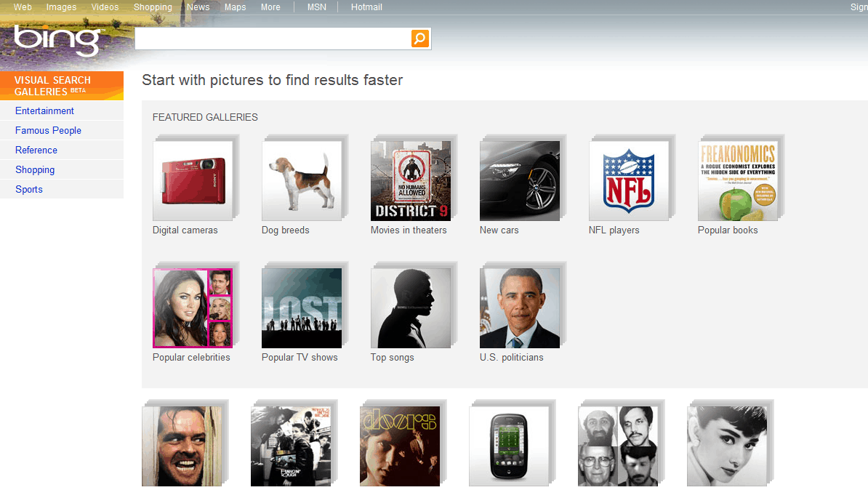Open the classic actress portrait thumbnail
The width and height of the screenshot is (868, 490).
pos(727,446)
